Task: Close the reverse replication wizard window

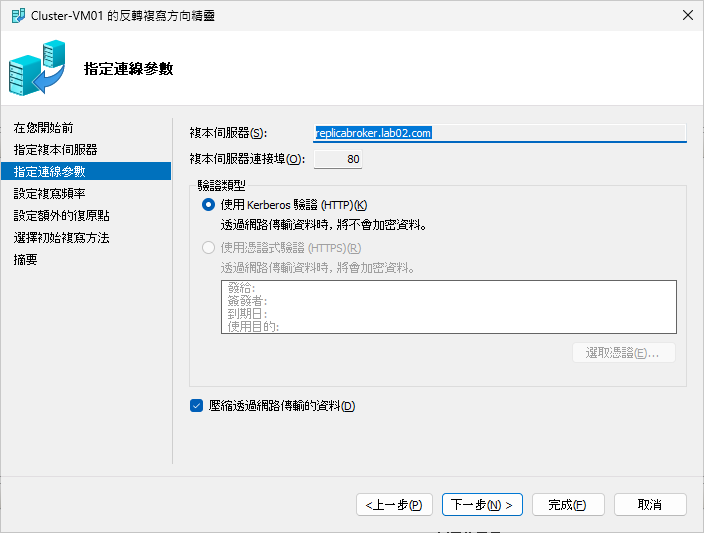Action: point(686,15)
